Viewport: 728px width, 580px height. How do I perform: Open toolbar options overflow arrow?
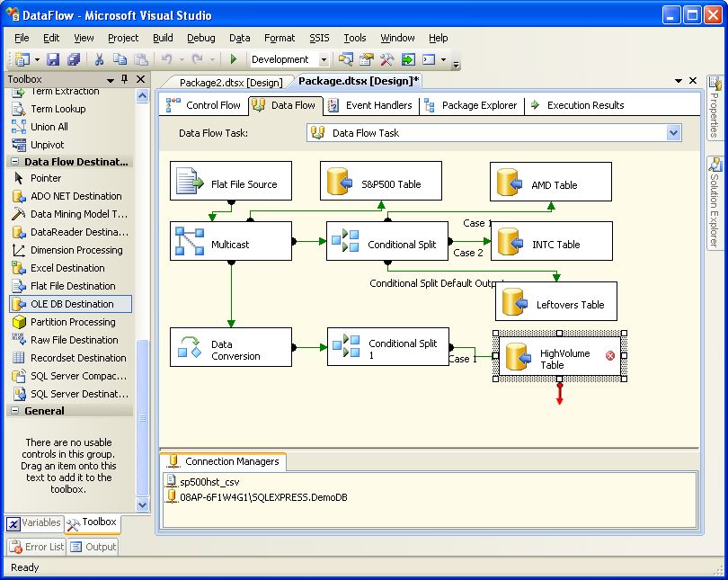tap(456, 64)
